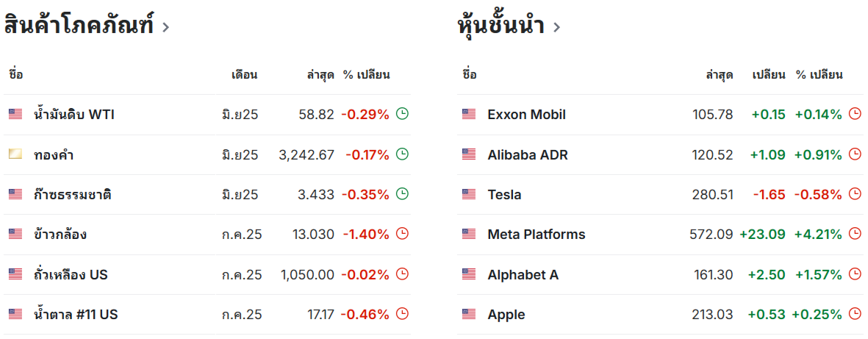The height and width of the screenshot is (339, 868).
Task: Expand the สินค้าโภคภัณฑ์ section chevron
Action: (x=165, y=27)
